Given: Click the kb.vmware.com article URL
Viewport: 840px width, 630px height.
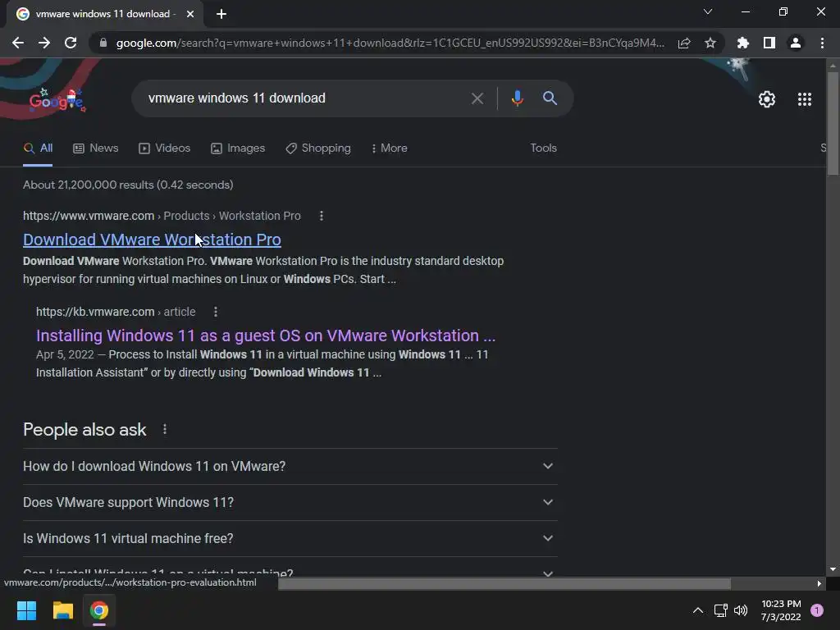Looking at the screenshot, I should pyautogui.click(x=115, y=312).
